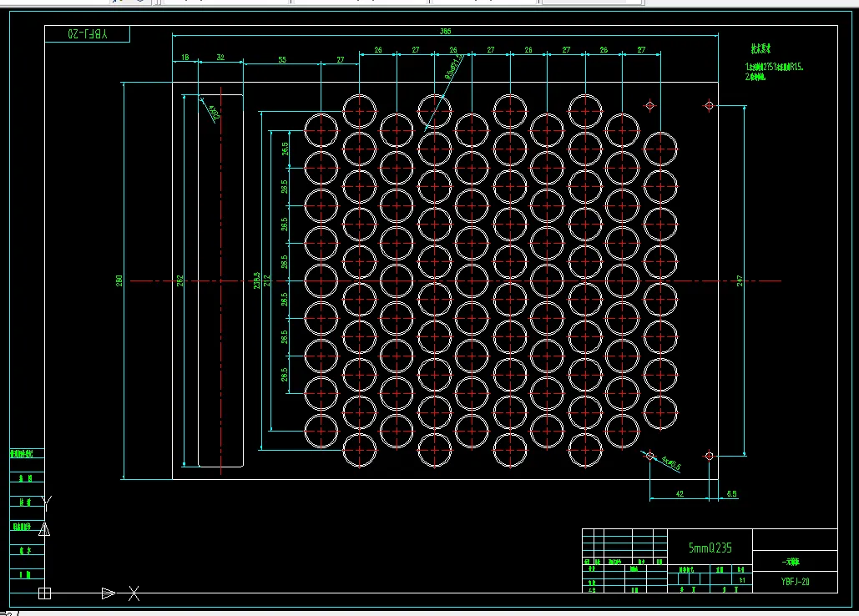The image size is (859, 616).
Task: Select the rounded slot rectangle outline
Action: click(x=220, y=280)
